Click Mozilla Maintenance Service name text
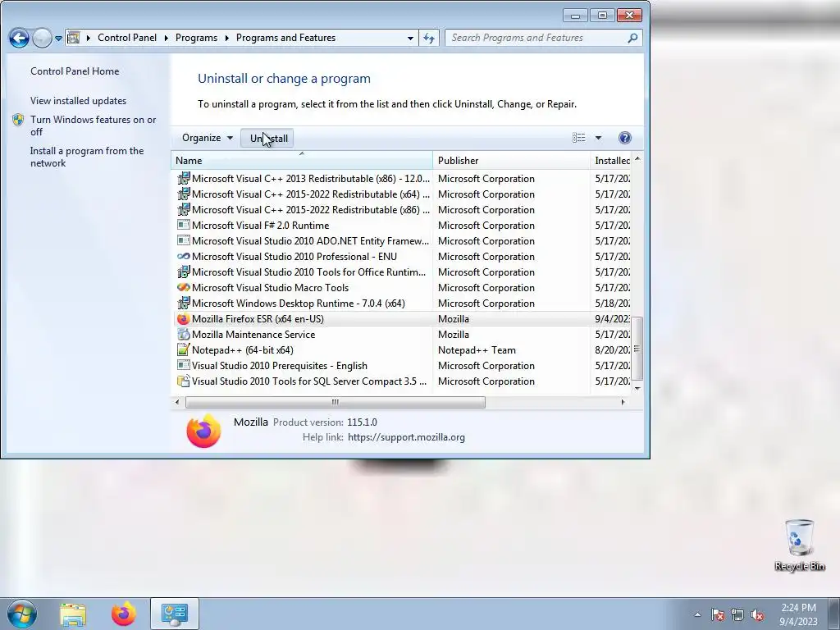 point(253,335)
